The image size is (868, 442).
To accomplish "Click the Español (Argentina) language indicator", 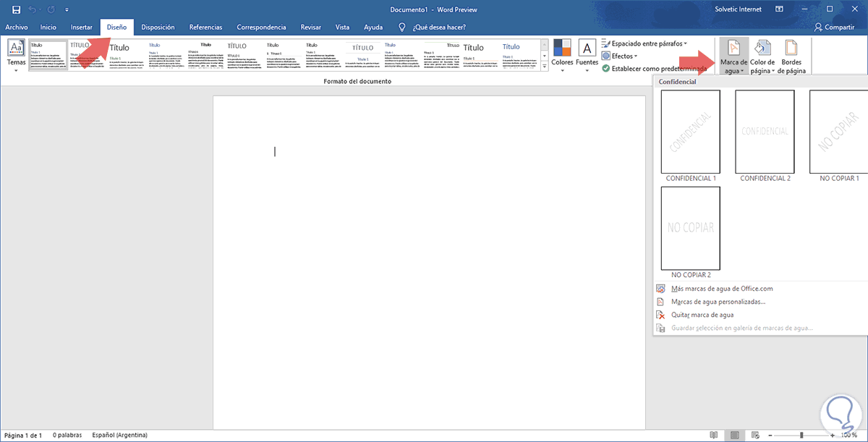I will (120, 435).
